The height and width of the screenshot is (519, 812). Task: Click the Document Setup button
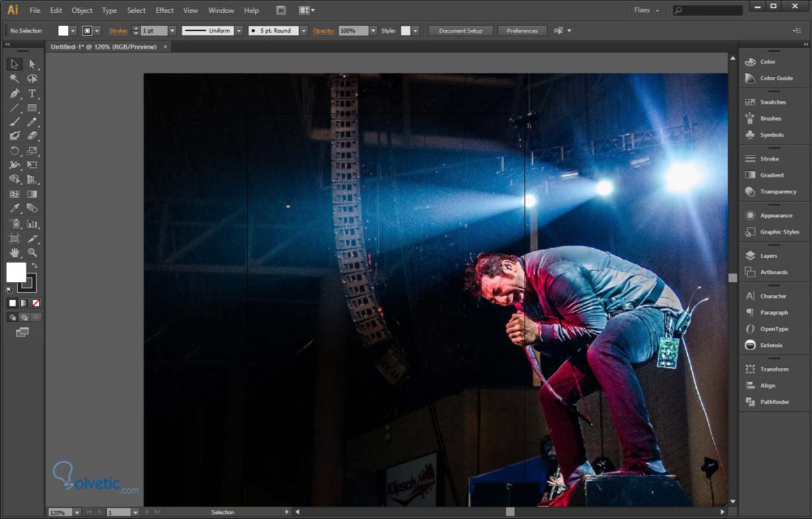461,30
